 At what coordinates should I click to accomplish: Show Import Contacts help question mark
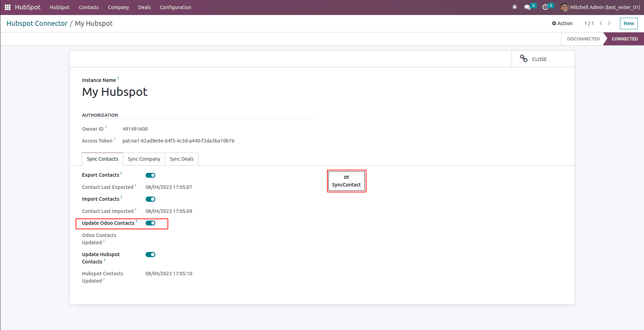121,197
